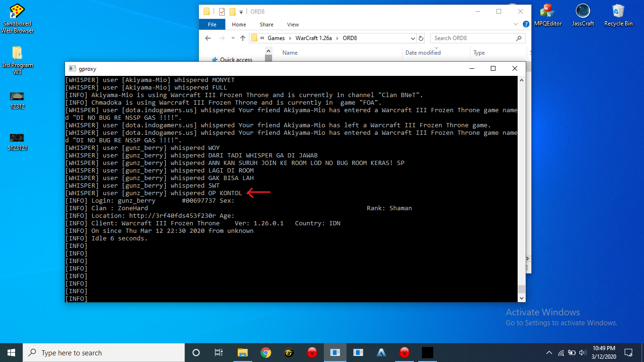
Task: Open the 3rd Program W3 folder
Action: point(17,60)
